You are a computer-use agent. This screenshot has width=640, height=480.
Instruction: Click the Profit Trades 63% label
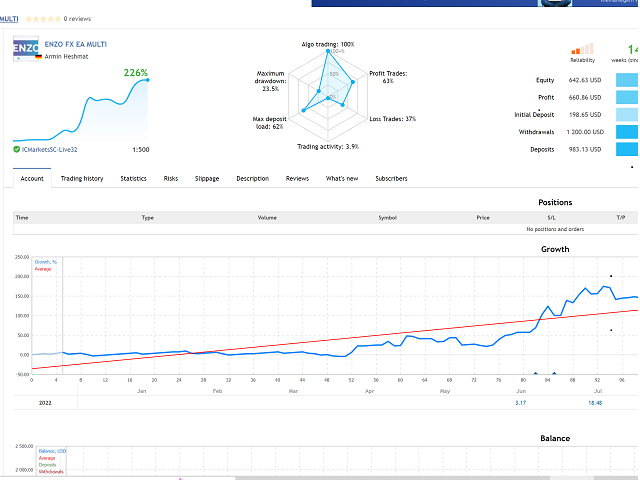388,77
